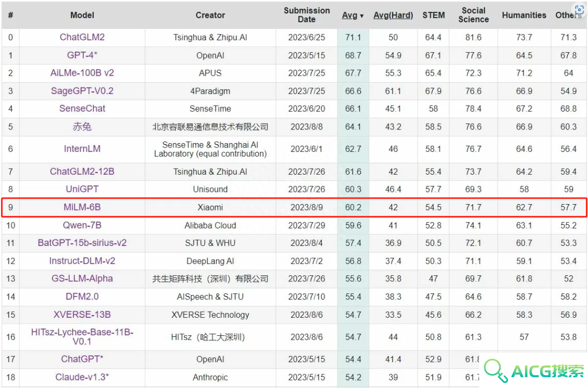Select the 2023/6/25 submission date cell

click(x=307, y=37)
